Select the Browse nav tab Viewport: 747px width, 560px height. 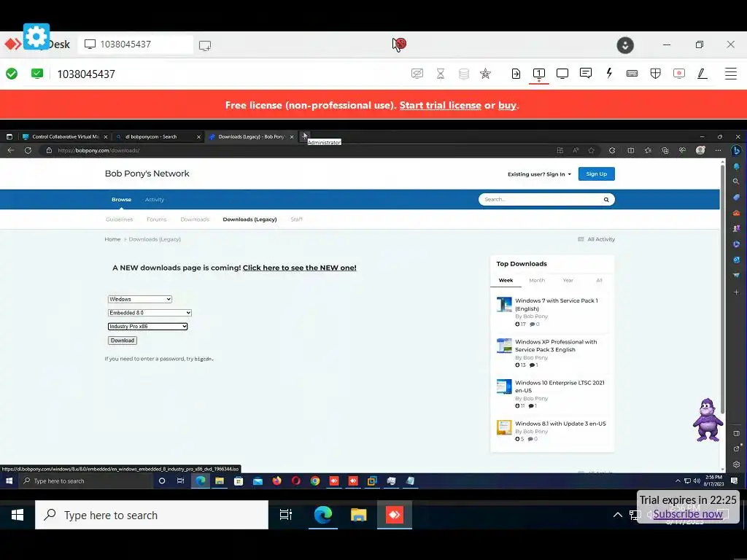pyautogui.click(x=122, y=200)
